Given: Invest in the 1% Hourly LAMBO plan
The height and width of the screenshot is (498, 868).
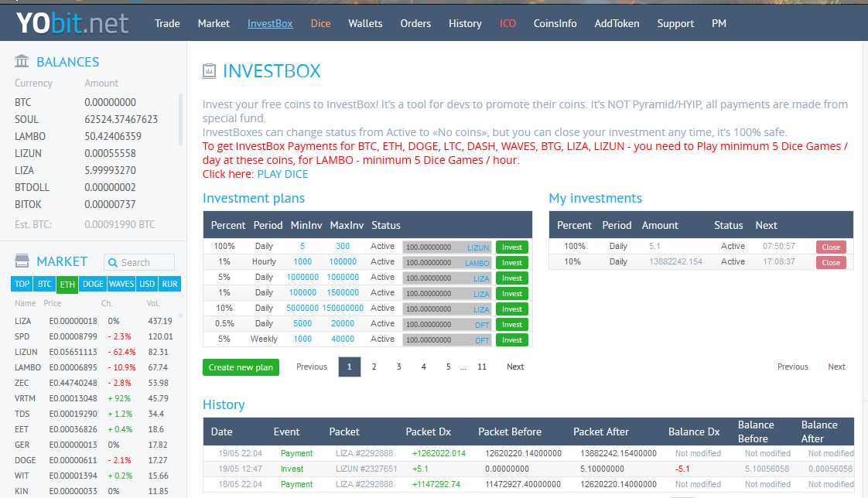Looking at the screenshot, I should pos(512,263).
